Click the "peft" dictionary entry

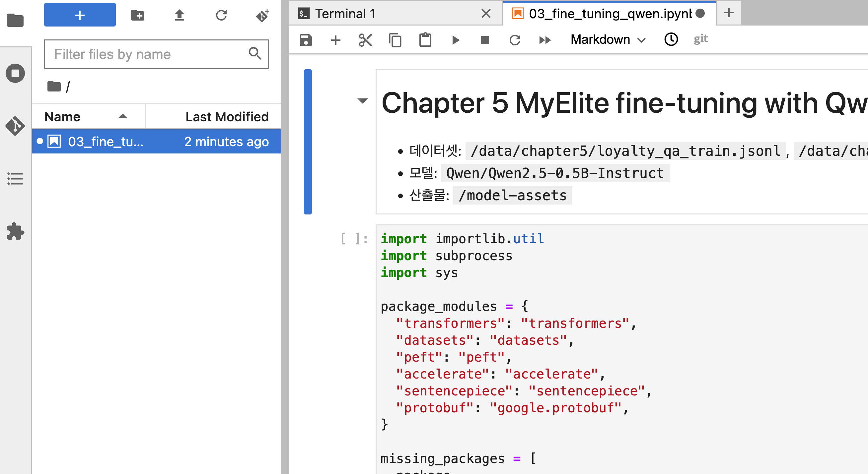[454, 357]
